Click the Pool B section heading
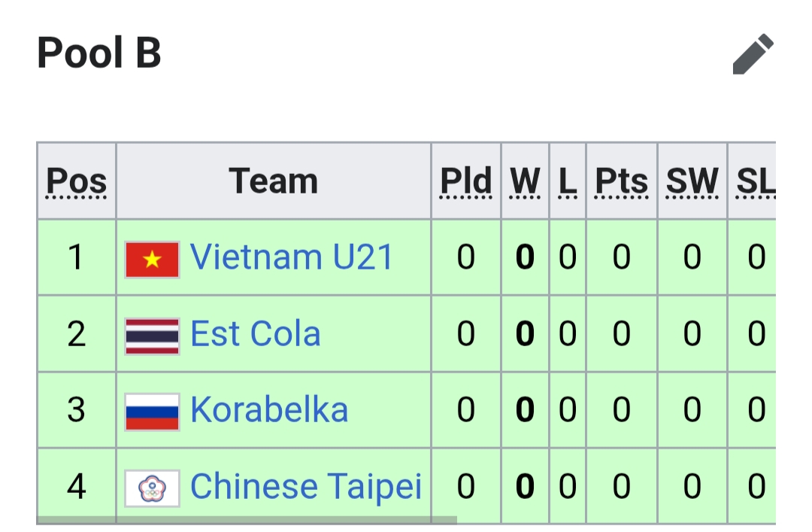 pos(99,53)
